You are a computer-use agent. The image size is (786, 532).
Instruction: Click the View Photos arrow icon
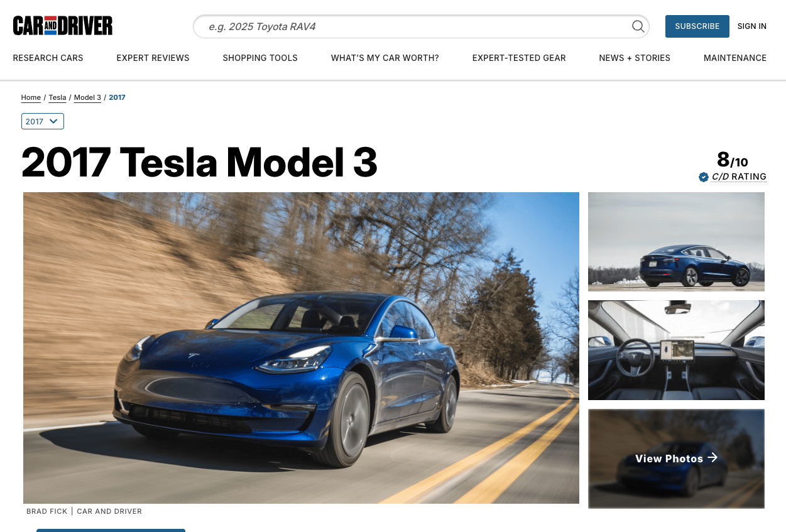coord(712,458)
